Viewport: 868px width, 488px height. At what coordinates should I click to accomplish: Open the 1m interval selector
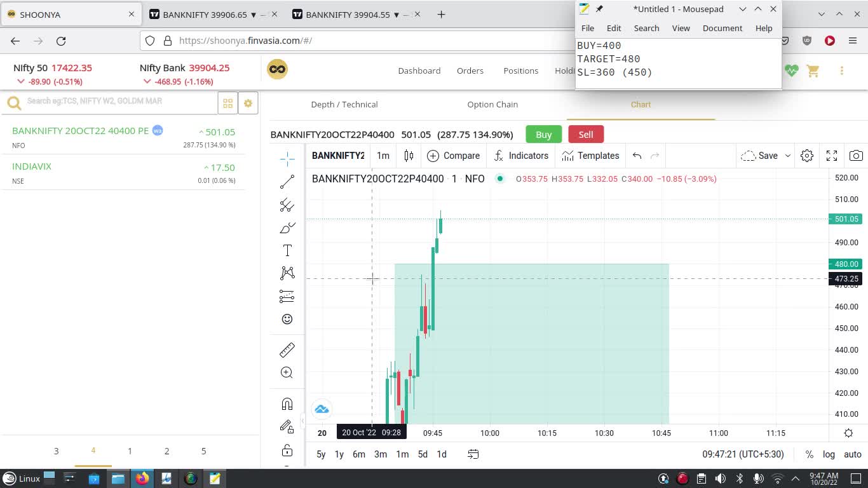pos(383,156)
